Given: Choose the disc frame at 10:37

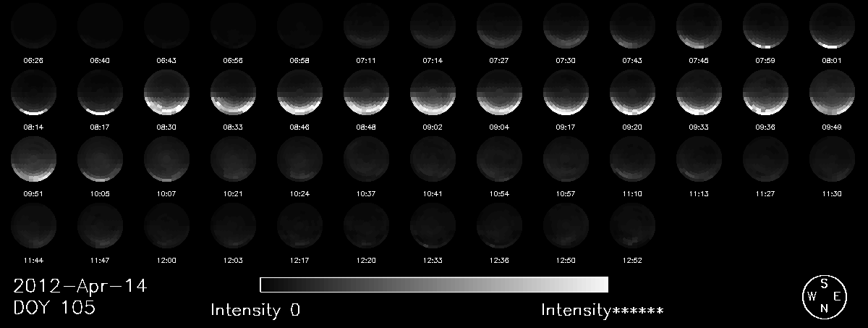Looking at the screenshot, I should (x=367, y=160).
